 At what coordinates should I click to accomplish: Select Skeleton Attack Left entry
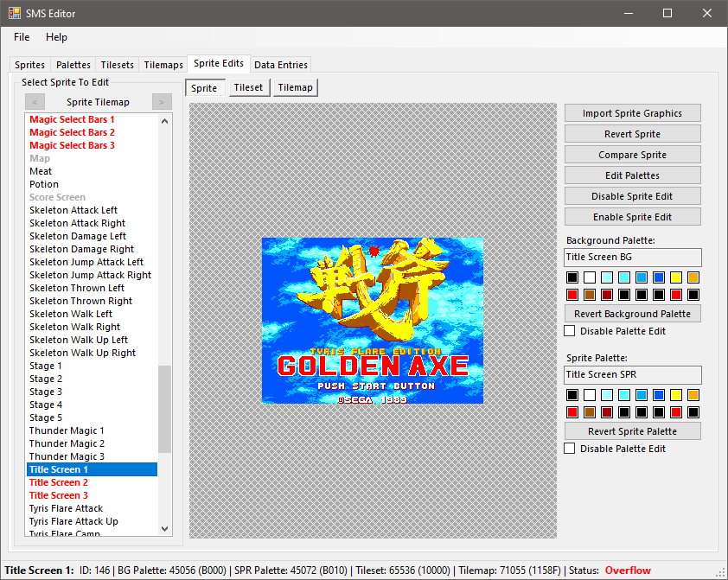pyautogui.click(x=92, y=211)
